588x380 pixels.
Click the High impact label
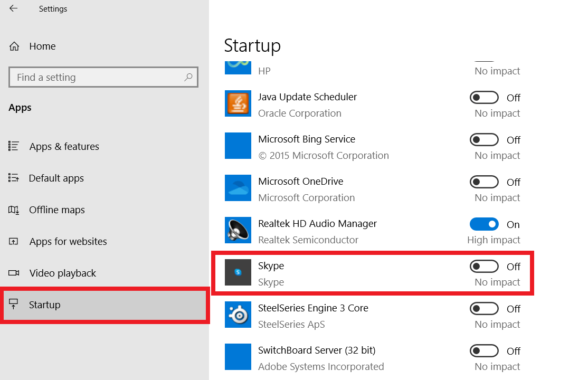(x=494, y=240)
